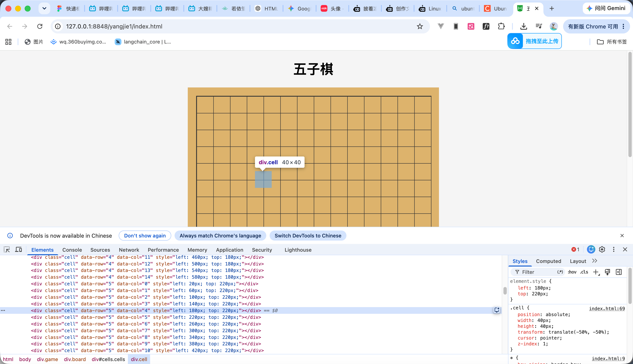
Task: Click the 拖拽至此上传 upload button
Action: point(534,41)
